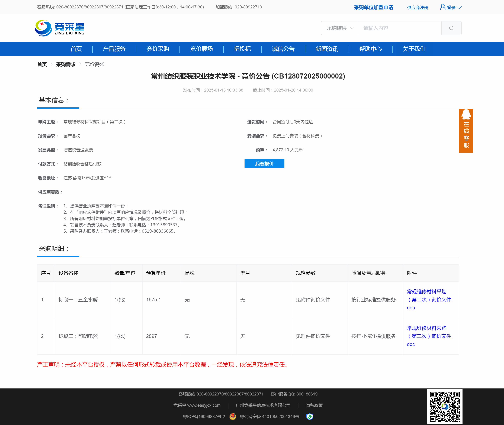Click the QR code in footer
The height and width of the screenshot is (425, 504).
pos(445,407)
